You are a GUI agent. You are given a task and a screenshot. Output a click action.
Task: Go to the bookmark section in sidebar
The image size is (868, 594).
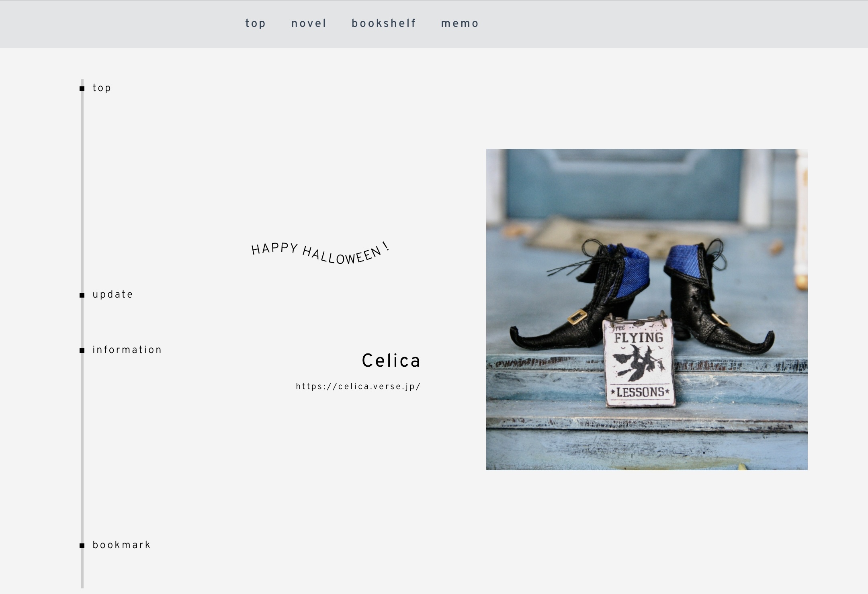tap(121, 545)
